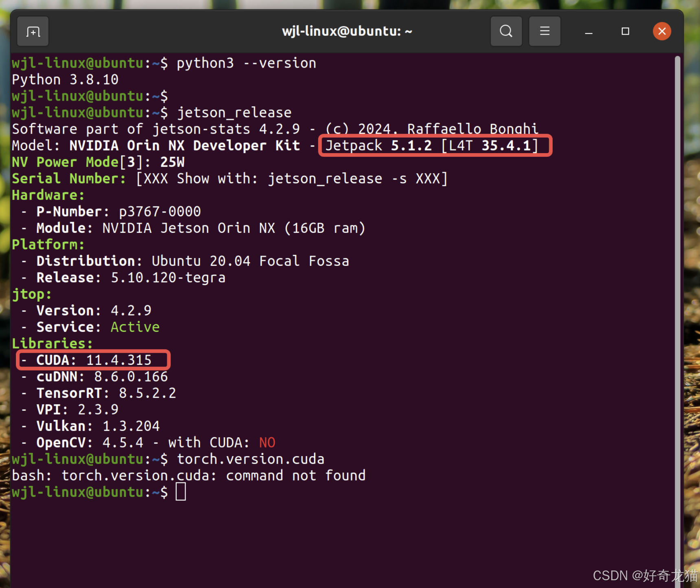
Task: Open a new terminal tab
Action: (x=33, y=31)
